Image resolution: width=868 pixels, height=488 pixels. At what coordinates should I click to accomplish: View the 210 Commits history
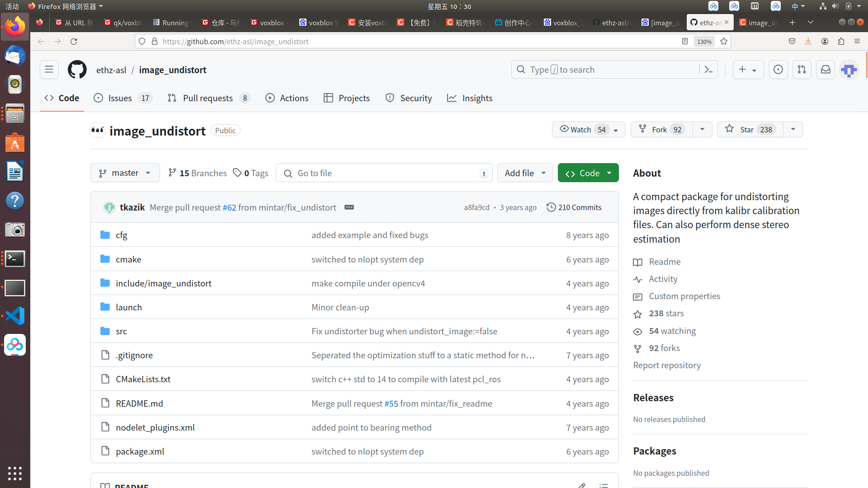[574, 207]
